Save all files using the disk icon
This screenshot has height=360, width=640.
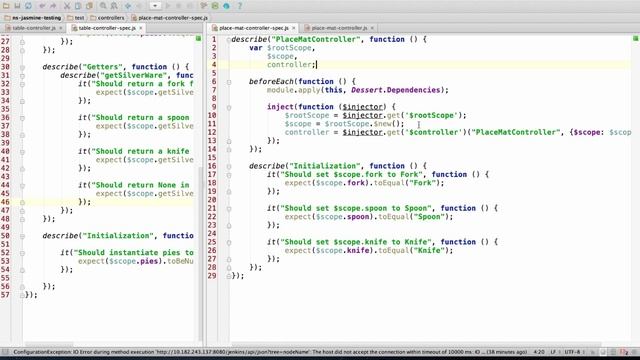[17, 6]
